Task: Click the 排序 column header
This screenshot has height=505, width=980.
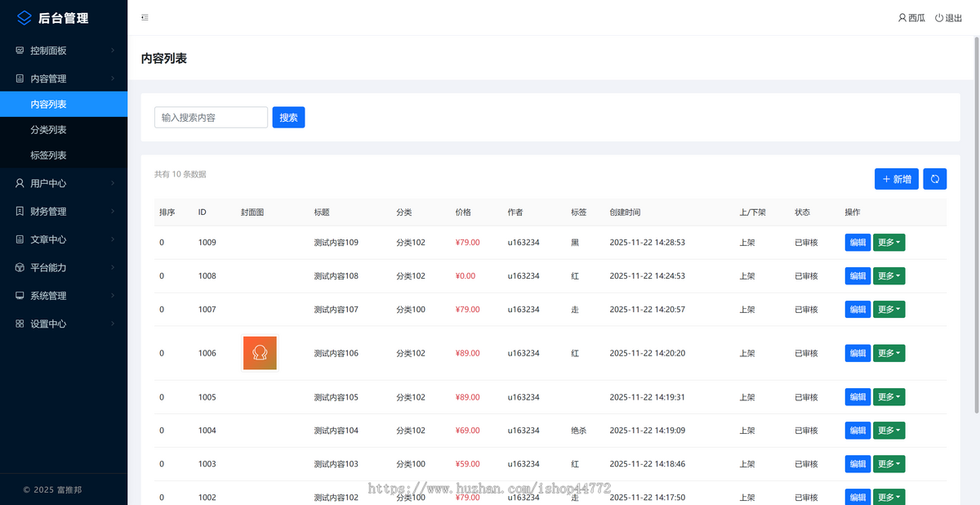Action: [167, 212]
